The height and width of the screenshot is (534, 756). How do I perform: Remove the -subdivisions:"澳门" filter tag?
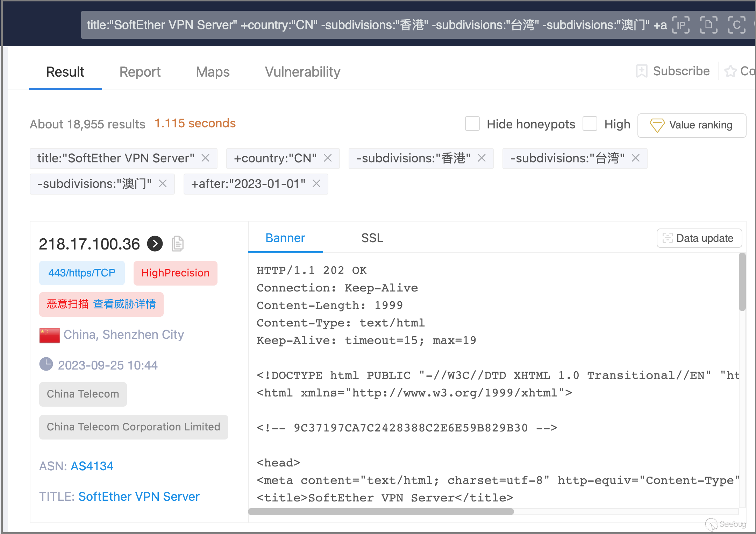click(x=163, y=184)
